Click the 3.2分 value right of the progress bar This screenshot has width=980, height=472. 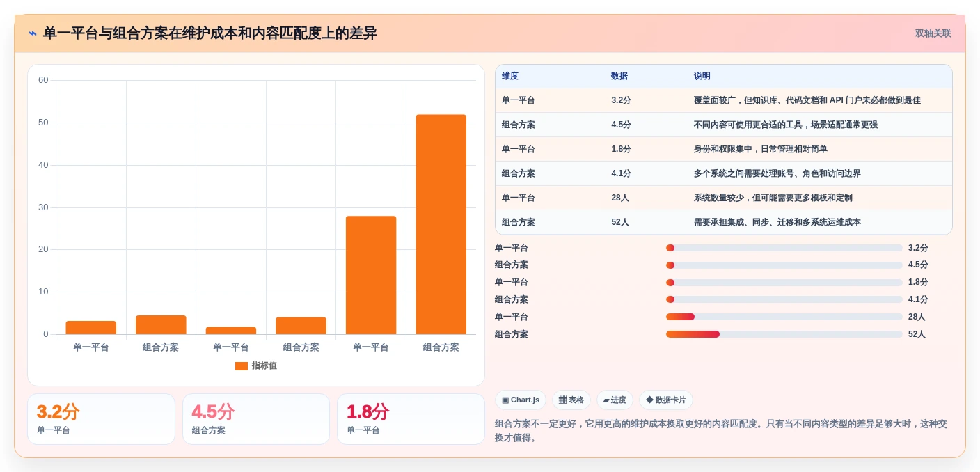(x=918, y=248)
